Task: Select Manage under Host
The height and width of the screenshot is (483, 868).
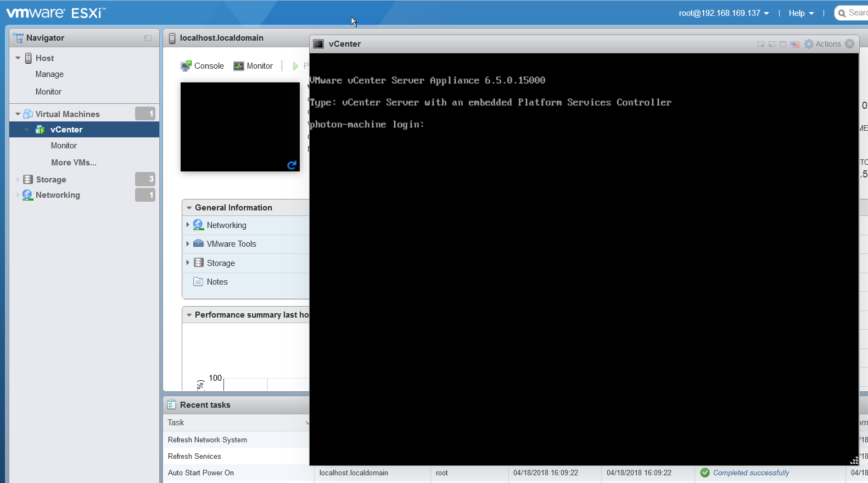Action: [49, 74]
